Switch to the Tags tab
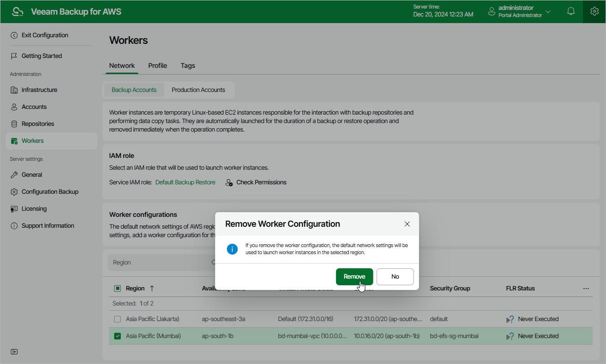Image resolution: width=606 pixels, height=364 pixels. 188,66
